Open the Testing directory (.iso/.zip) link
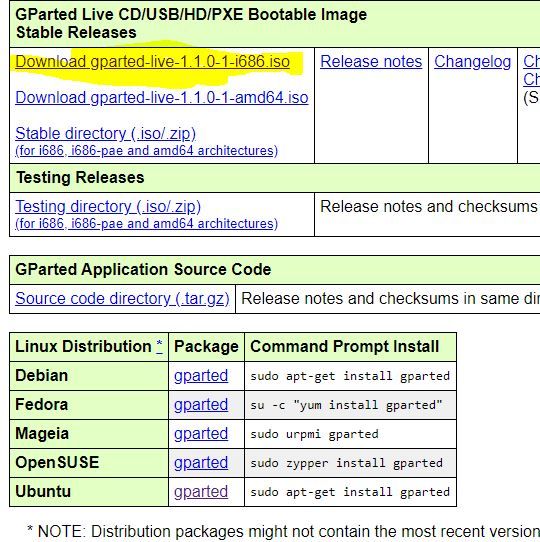Image resolution: width=540 pixels, height=542 pixels. coord(108,207)
